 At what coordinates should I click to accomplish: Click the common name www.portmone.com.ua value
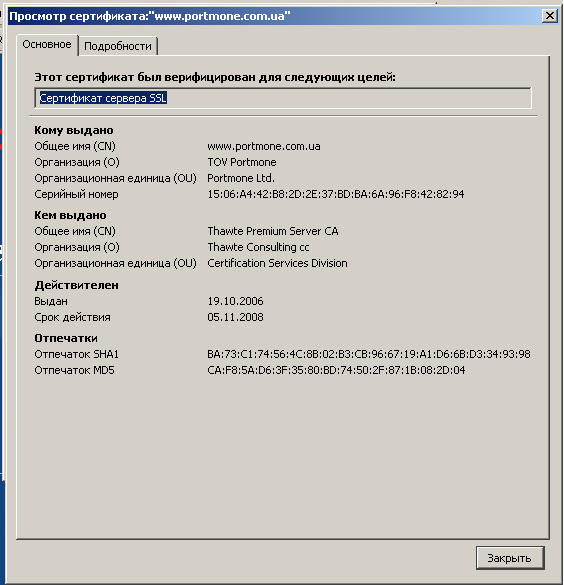(264, 146)
